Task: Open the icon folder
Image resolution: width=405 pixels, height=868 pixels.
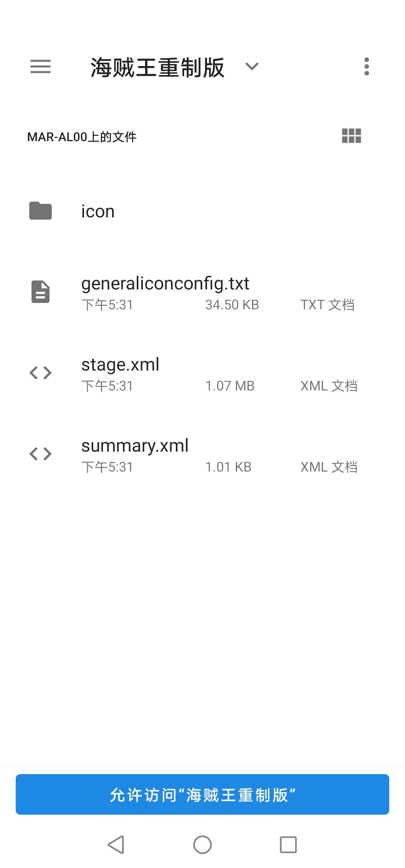Action: point(202,211)
